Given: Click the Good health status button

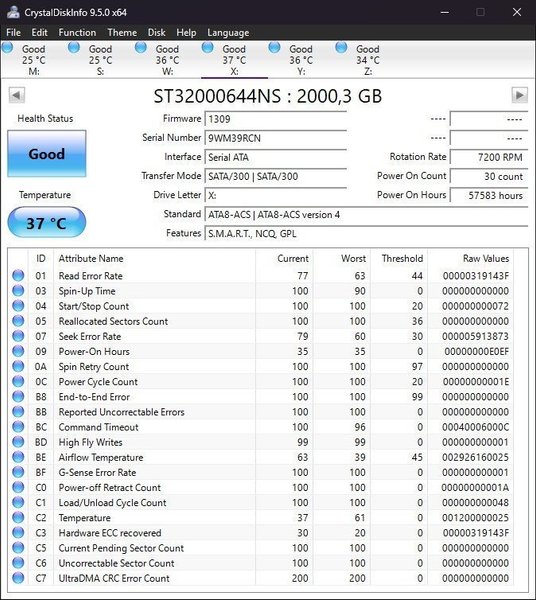Looking at the screenshot, I should pos(47,153).
